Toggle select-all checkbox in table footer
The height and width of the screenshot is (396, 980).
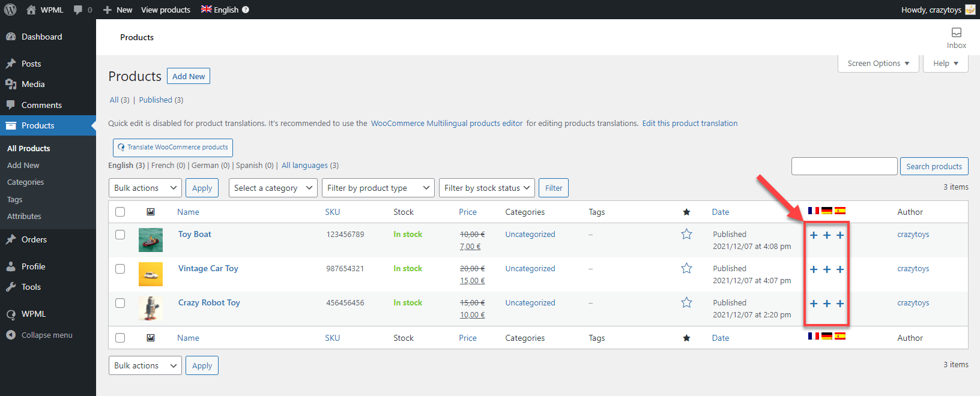tap(120, 338)
